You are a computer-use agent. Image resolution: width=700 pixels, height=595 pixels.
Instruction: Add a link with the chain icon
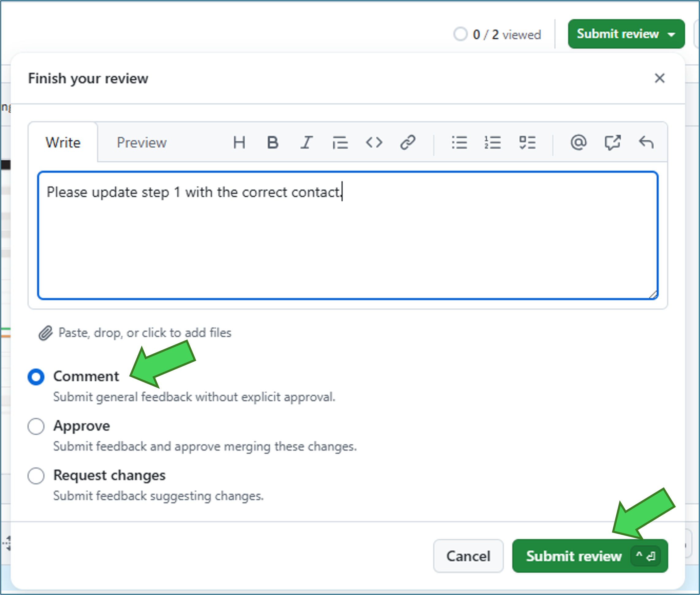[x=408, y=142]
